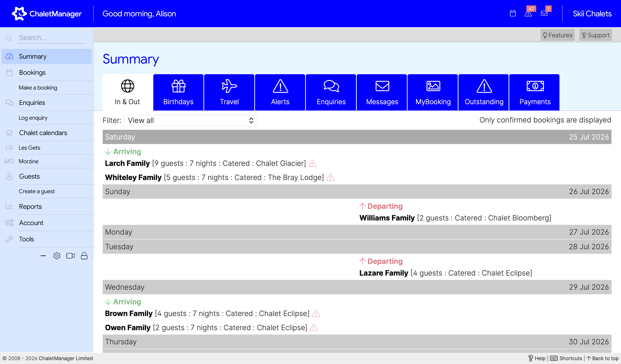
Task: Click the search magnifier icon
Action: point(9,38)
